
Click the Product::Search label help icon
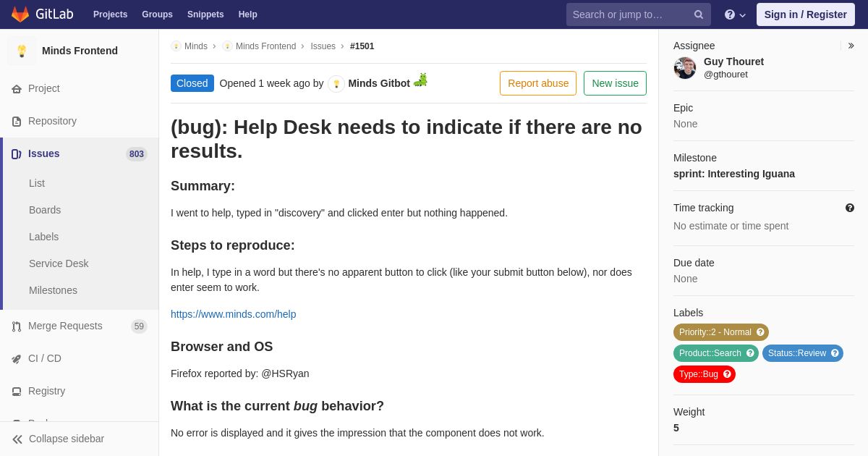tap(750, 353)
